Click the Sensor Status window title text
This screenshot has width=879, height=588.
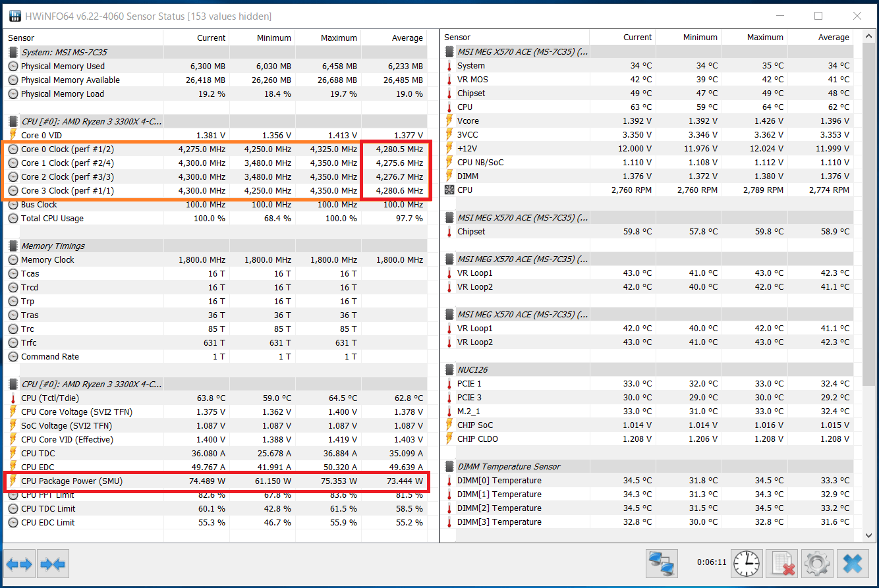click(x=148, y=16)
